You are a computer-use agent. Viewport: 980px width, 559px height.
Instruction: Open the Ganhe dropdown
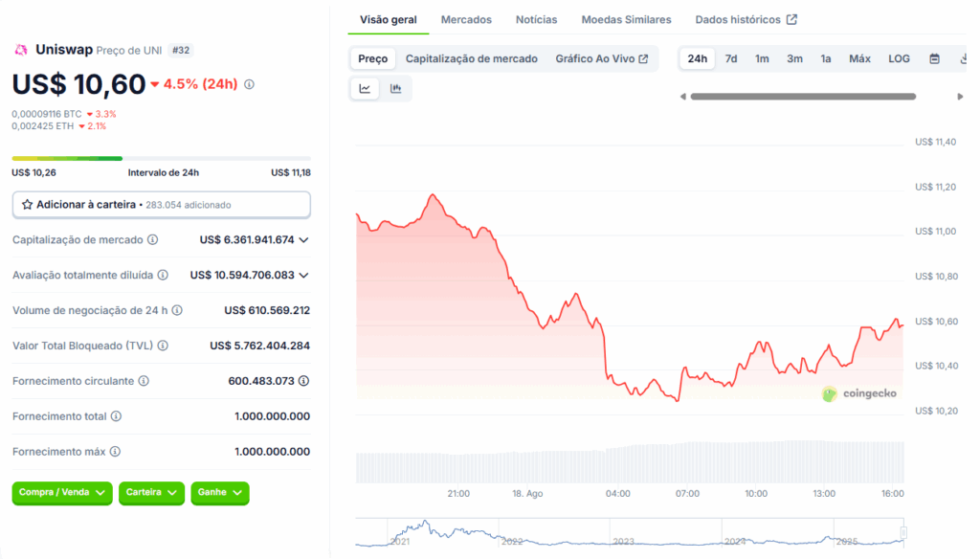[x=220, y=493]
